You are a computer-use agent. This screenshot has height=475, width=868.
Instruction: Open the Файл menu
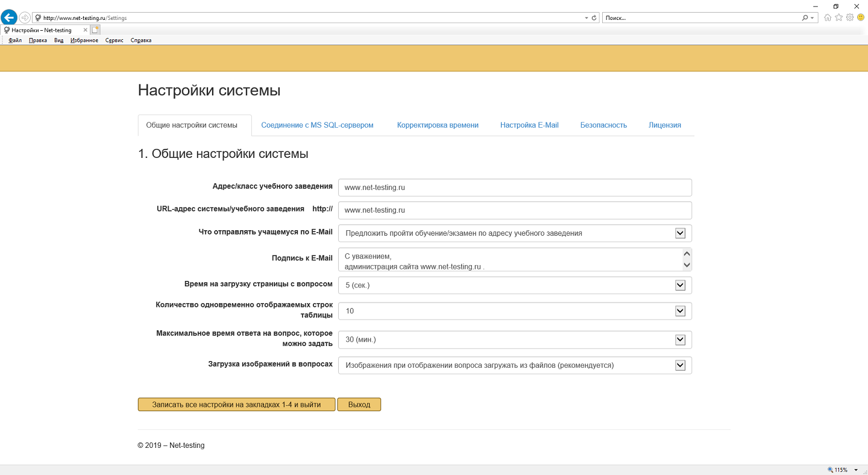15,40
